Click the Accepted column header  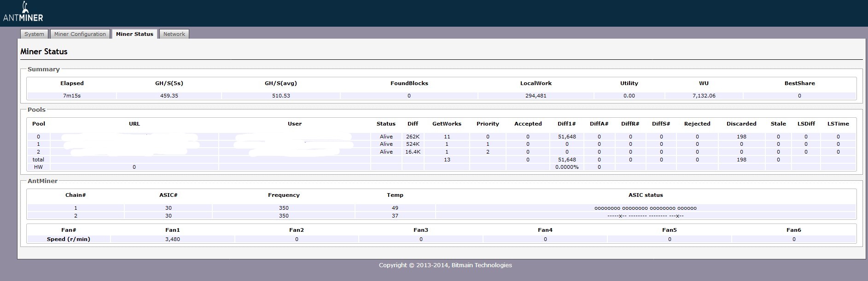[x=528, y=124]
